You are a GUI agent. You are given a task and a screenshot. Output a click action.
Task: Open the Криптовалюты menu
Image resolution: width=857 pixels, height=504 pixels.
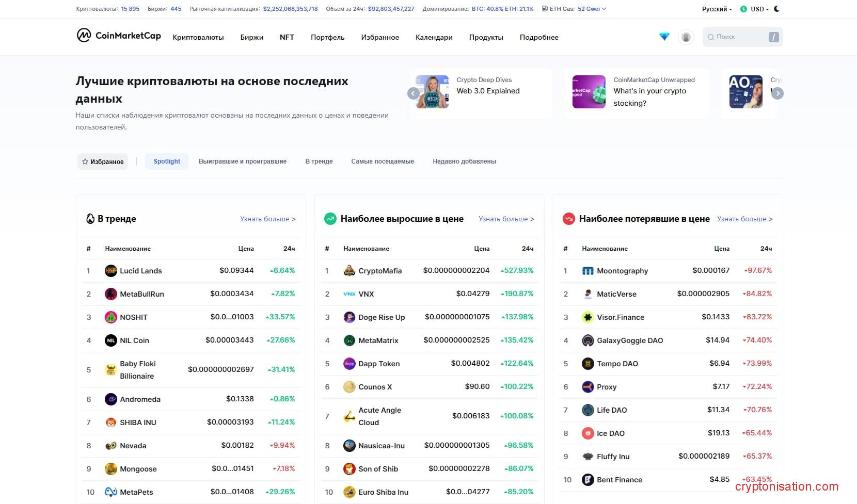click(198, 37)
